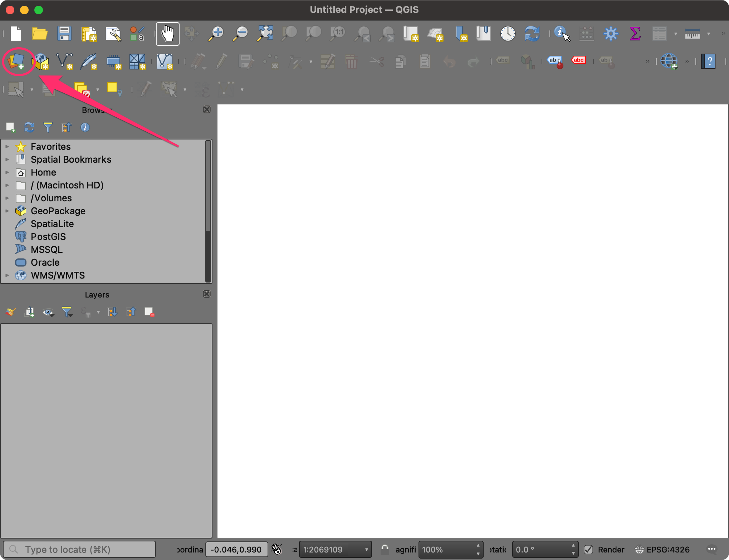Open measure tool dropdown arrow

pyautogui.click(x=709, y=34)
